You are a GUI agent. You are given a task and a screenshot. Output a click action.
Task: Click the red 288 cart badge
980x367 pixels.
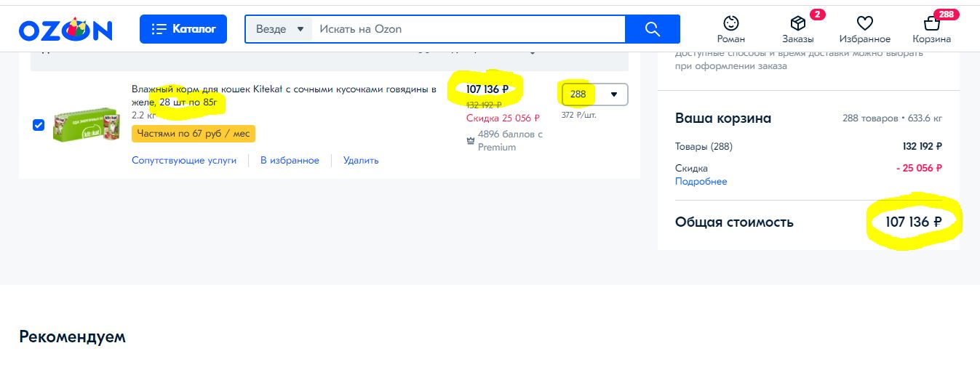(x=947, y=15)
